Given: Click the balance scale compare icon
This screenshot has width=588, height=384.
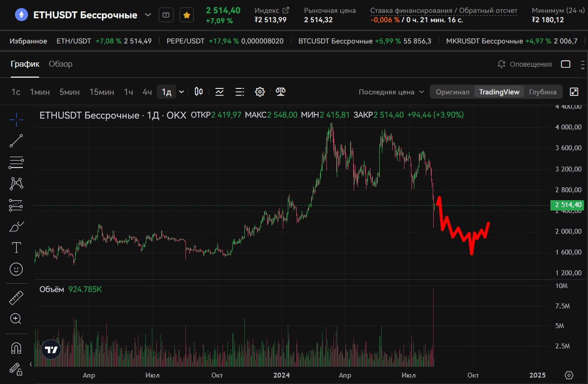Looking at the screenshot, I should tap(280, 92).
